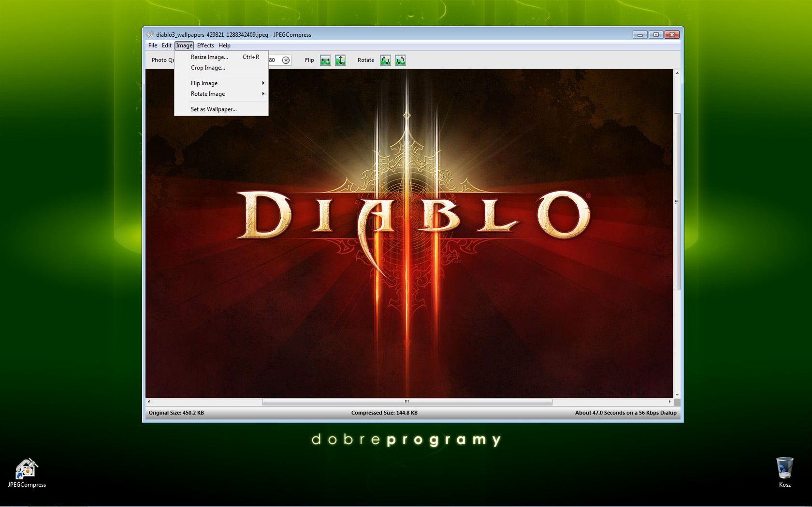812x507 pixels.
Task: Choose Resize Image... from Image menu
Action: pyautogui.click(x=221, y=57)
